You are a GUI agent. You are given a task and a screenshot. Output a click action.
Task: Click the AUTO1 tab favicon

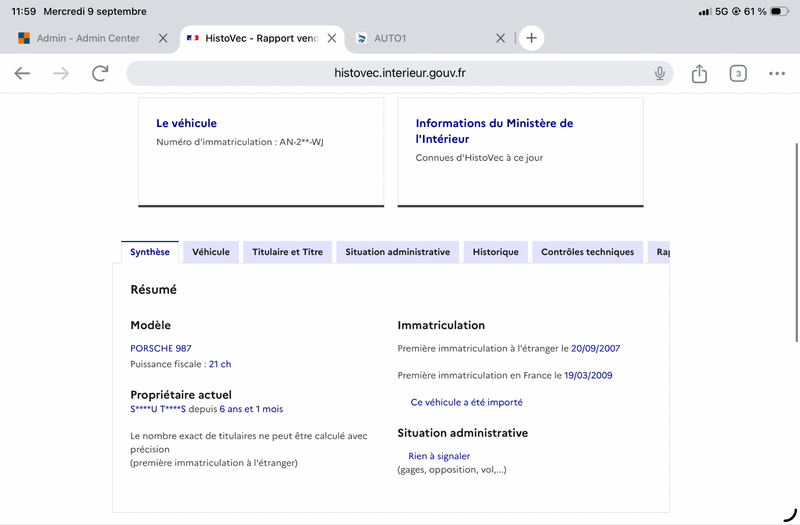pos(361,38)
